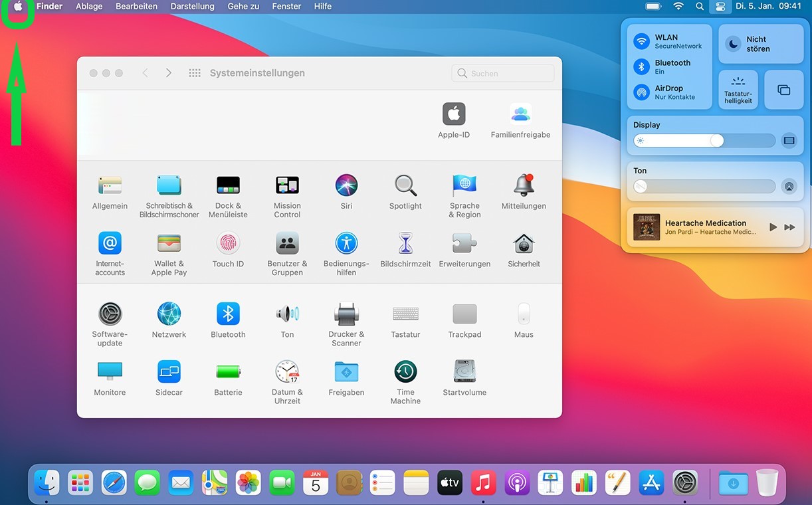Select Touch ID settings
This screenshot has width=812, height=505.
coord(228,243)
